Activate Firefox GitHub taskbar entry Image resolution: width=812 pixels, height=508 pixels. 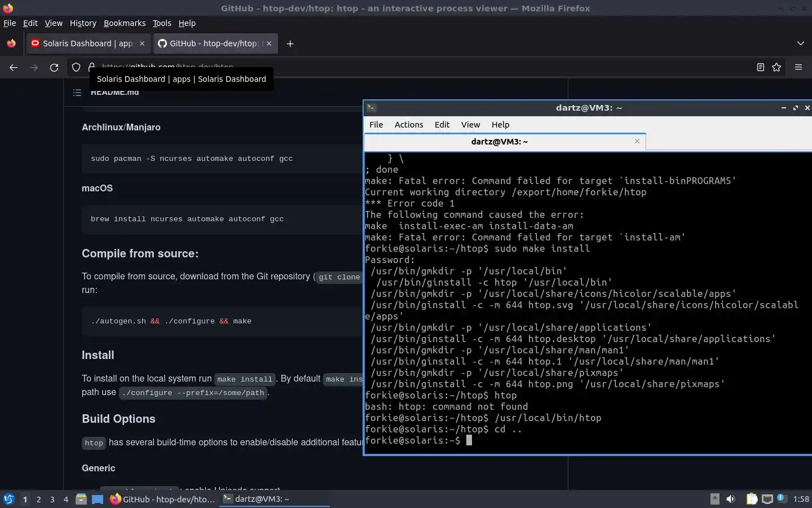click(x=162, y=499)
